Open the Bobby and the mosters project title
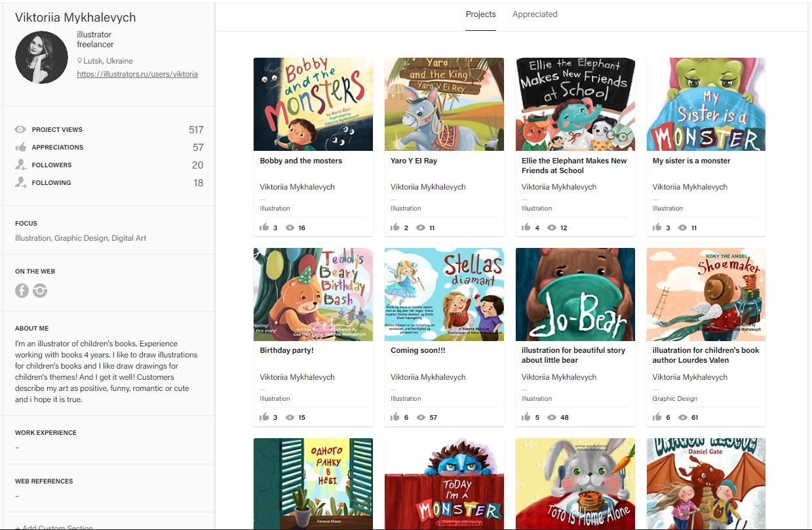 tap(301, 161)
